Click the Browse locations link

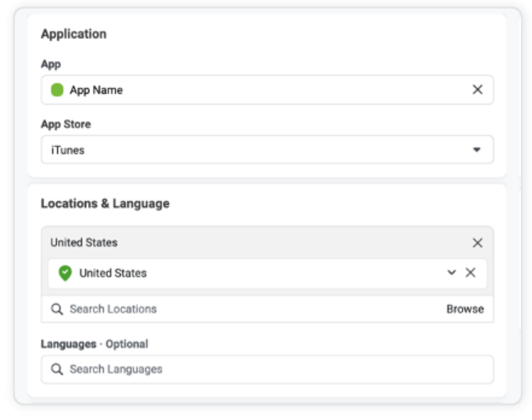465,309
